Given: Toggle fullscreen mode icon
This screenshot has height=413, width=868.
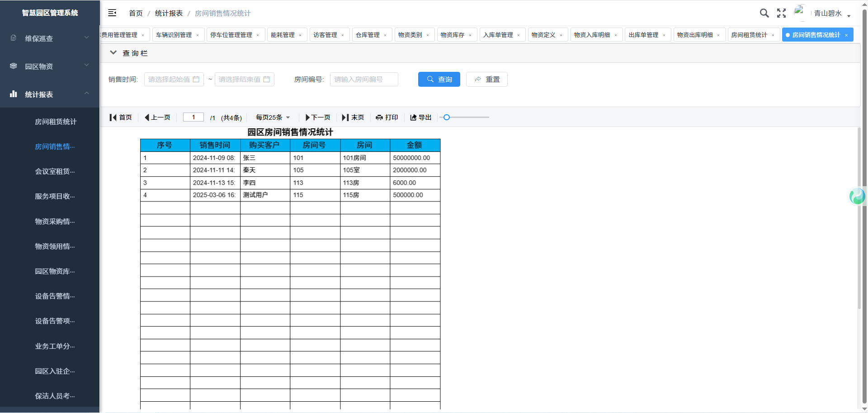Looking at the screenshot, I should [781, 13].
